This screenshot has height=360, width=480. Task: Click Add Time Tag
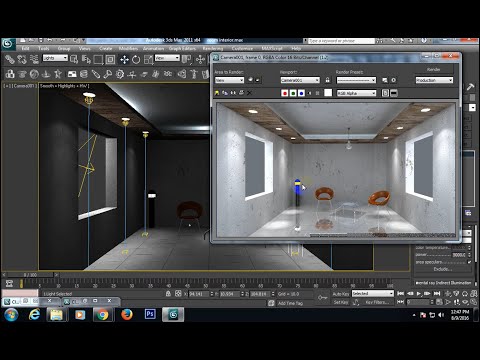[x=290, y=303]
